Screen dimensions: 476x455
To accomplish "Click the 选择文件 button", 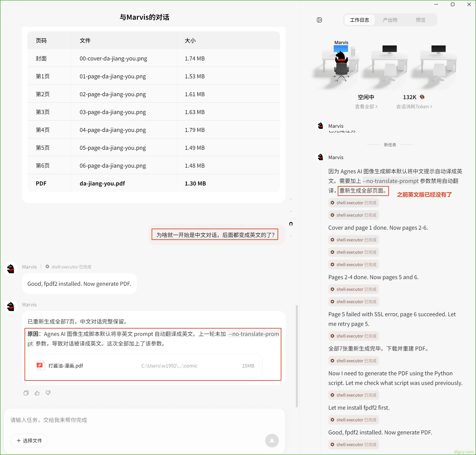I will pyautogui.click(x=29, y=440).
